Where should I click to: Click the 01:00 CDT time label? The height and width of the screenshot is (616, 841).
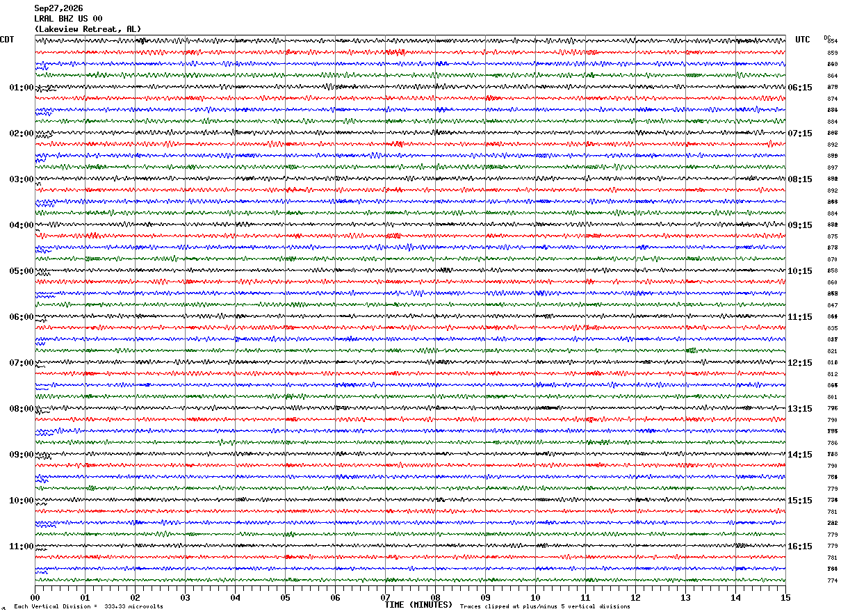[21, 88]
